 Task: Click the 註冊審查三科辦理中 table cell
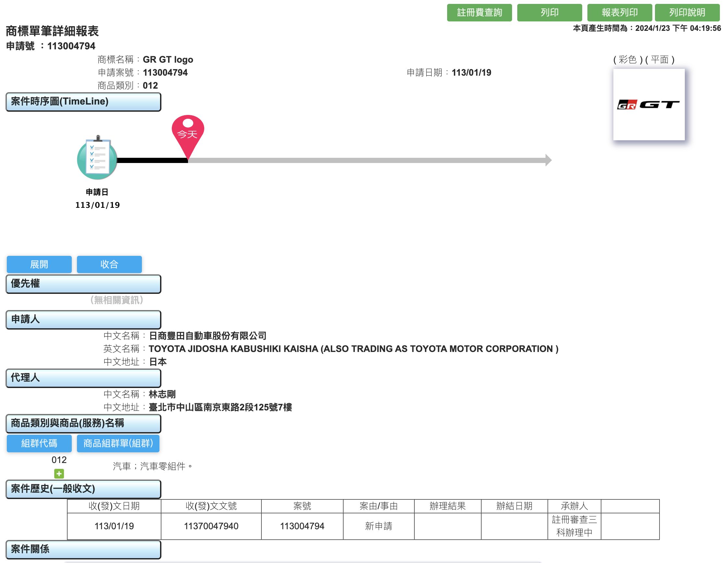(x=574, y=526)
